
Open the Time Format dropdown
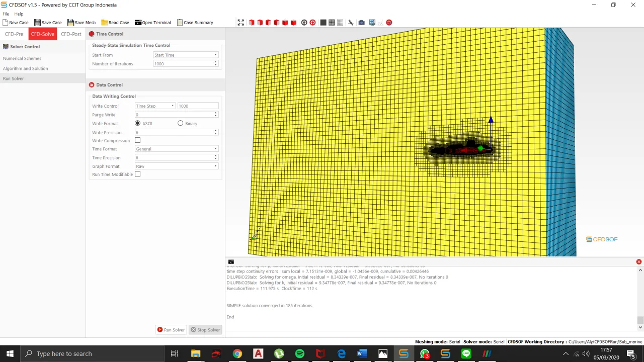tap(177, 149)
